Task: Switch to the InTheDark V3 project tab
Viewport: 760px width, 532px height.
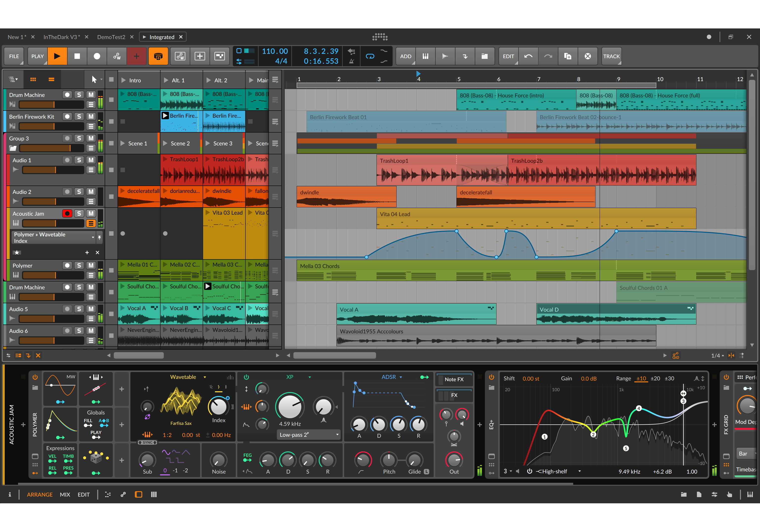Action: [x=62, y=37]
